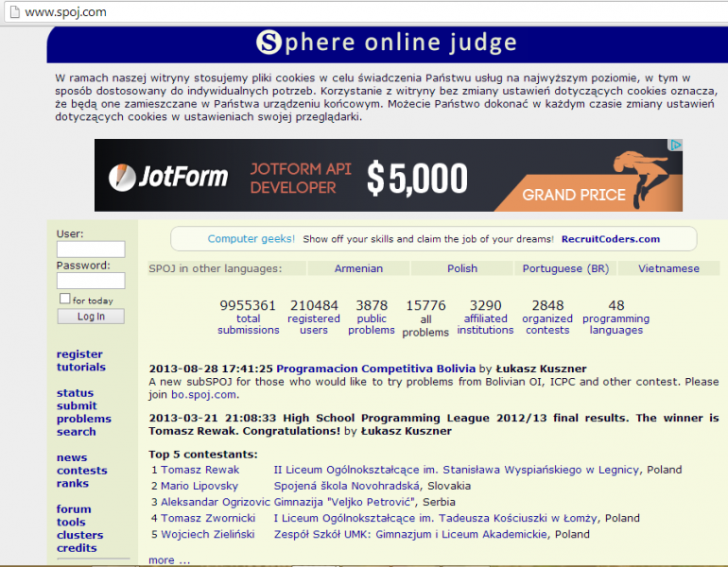728x567 pixels.
Task: Switch to Vietnamese language version
Action: tap(668, 268)
